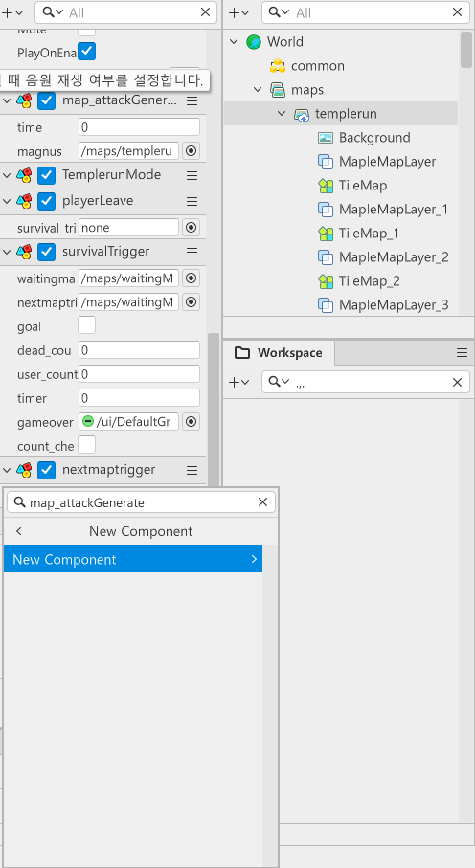Select the common entity in hierarchy

317,66
